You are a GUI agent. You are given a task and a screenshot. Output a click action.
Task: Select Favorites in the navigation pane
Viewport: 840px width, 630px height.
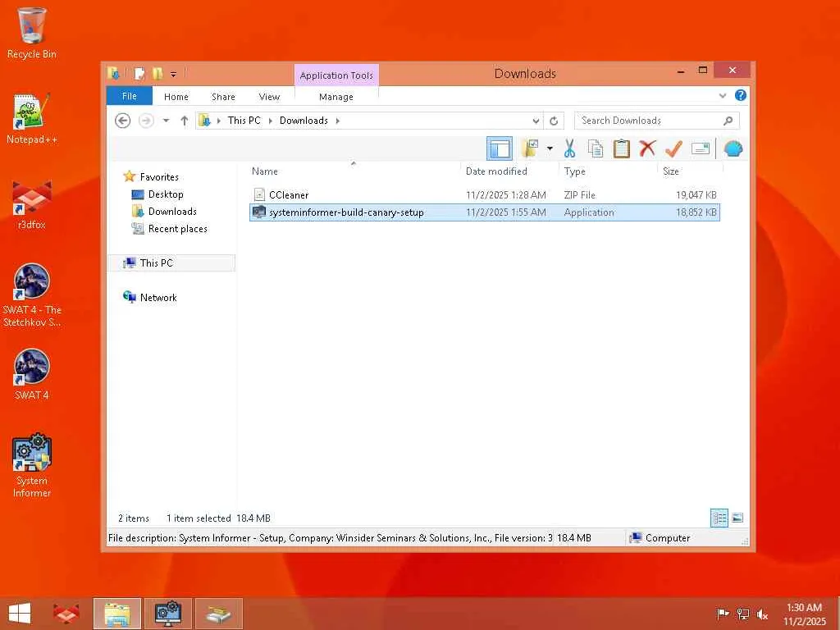(159, 177)
